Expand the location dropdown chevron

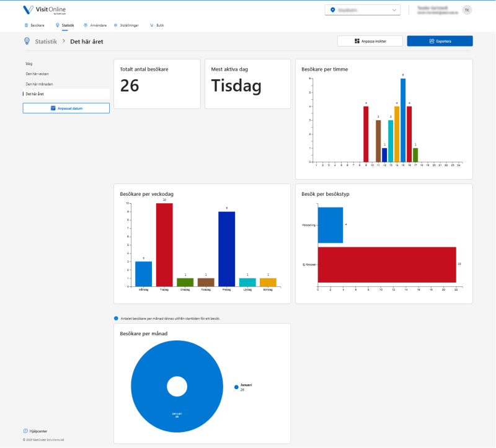pyautogui.click(x=394, y=11)
